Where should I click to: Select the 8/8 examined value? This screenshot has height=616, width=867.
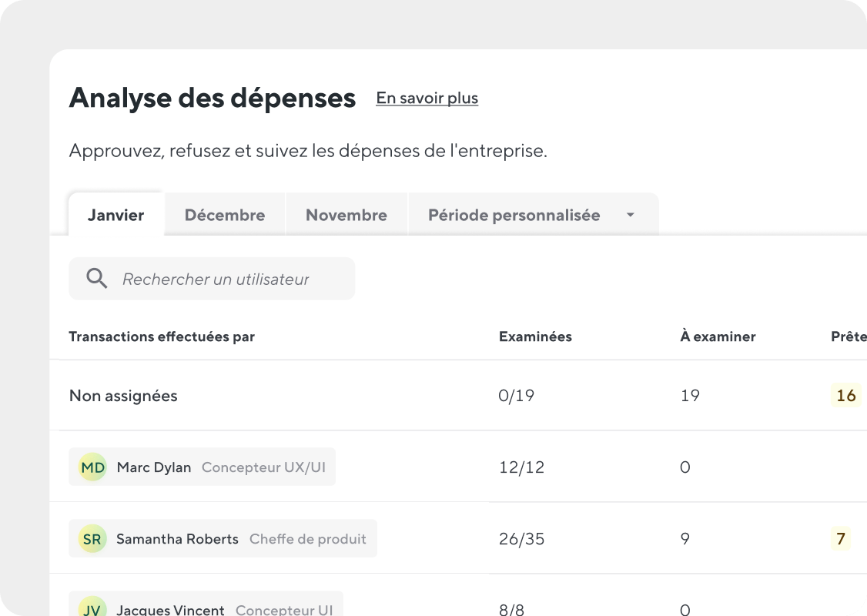(x=511, y=610)
